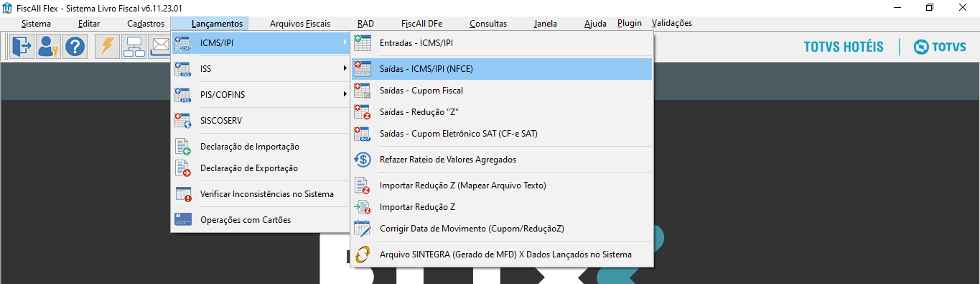Viewport: 980px width, 284px height.
Task: Click the Saídas - Redução Z icon
Action: pyautogui.click(x=363, y=112)
